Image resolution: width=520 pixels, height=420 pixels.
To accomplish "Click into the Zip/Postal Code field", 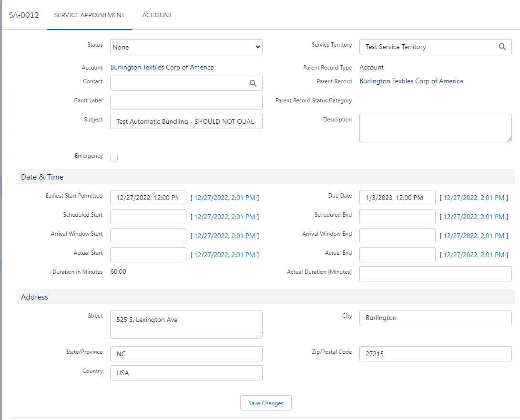I will pos(435,354).
